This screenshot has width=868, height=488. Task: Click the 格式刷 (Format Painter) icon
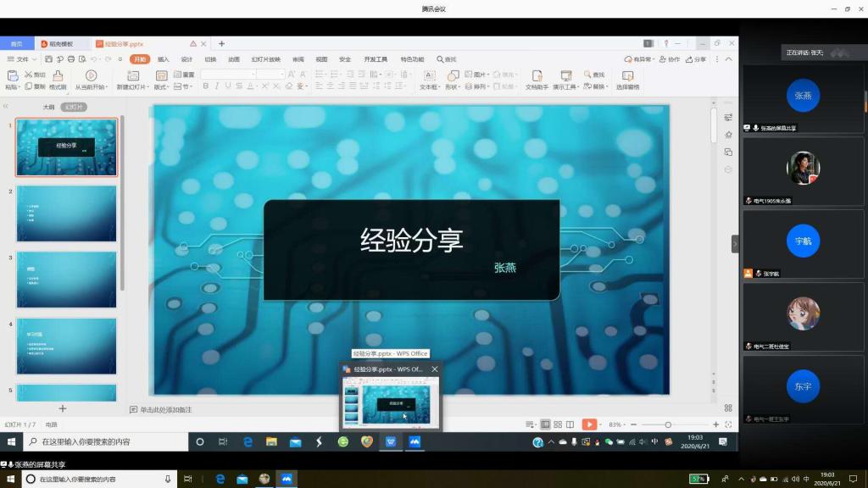point(58,76)
